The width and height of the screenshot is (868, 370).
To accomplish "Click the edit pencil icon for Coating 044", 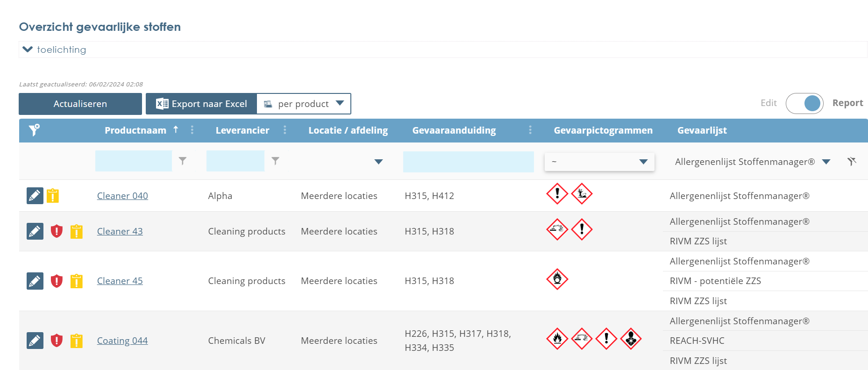I will click(x=35, y=341).
